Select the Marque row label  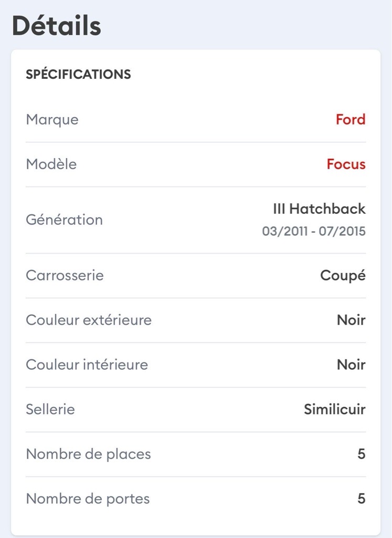pos(52,120)
